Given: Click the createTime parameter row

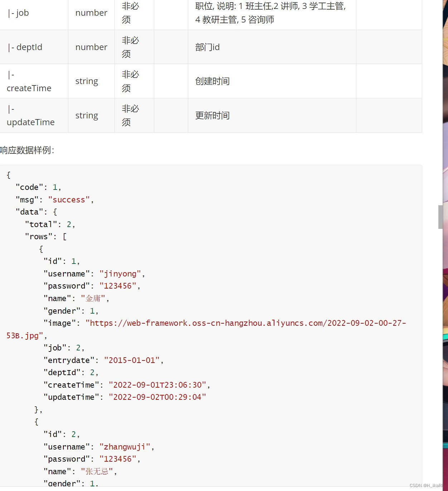Looking at the screenshot, I should click(29, 81).
